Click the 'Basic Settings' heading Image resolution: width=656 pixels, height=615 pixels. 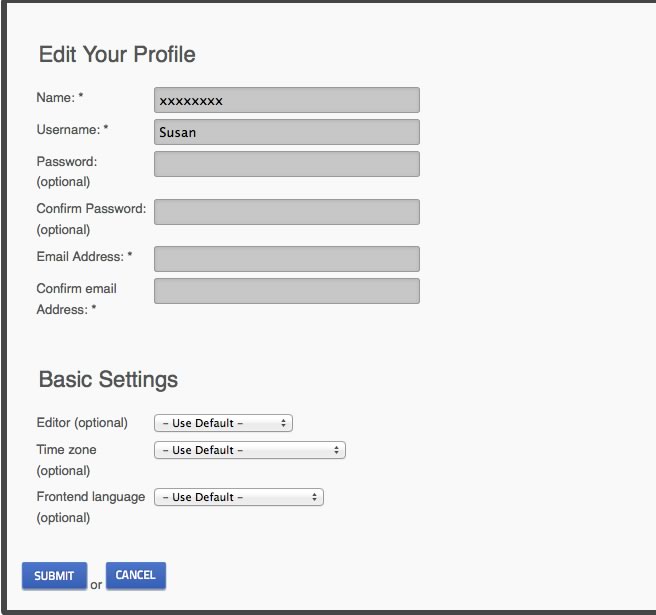pos(108,379)
